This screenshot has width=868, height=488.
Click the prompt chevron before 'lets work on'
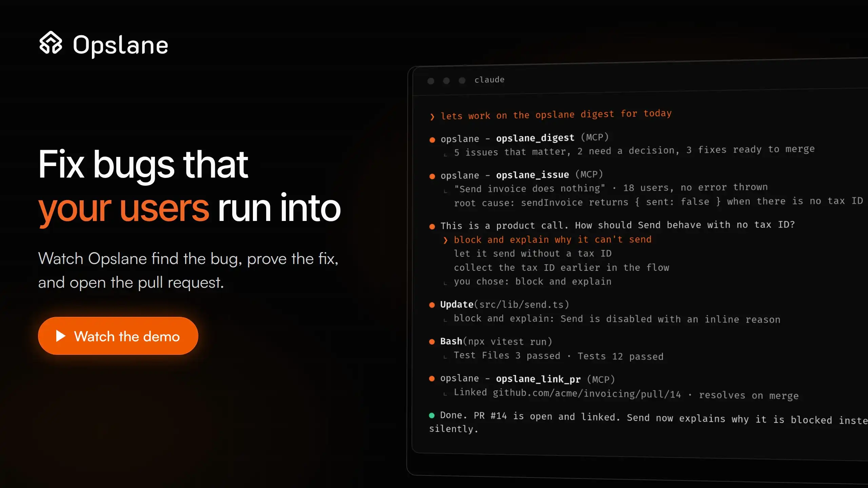click(432, 117)
